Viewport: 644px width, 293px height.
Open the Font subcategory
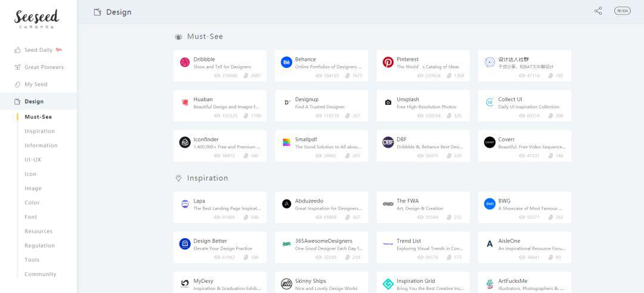tap(31, 217)
